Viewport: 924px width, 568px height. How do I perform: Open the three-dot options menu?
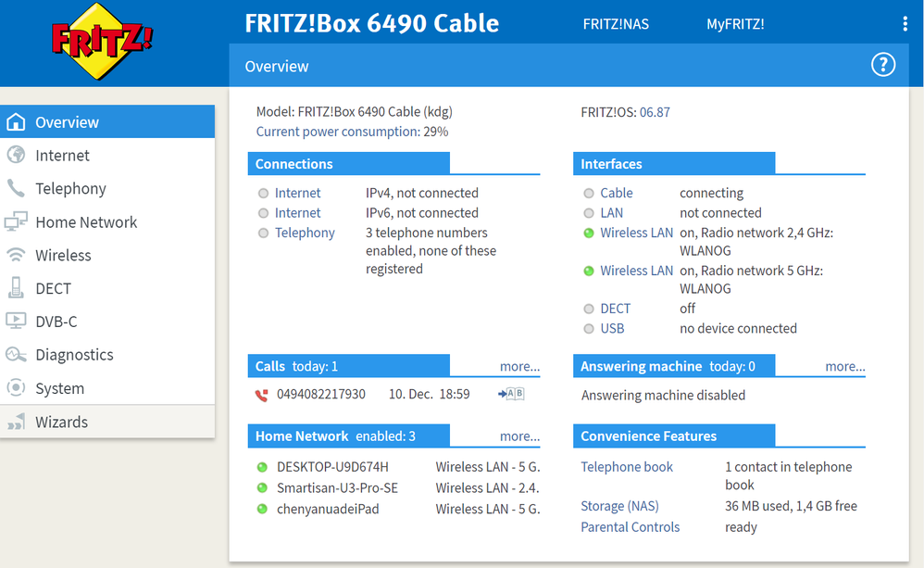pyautogui.click(x=905, y=24)
